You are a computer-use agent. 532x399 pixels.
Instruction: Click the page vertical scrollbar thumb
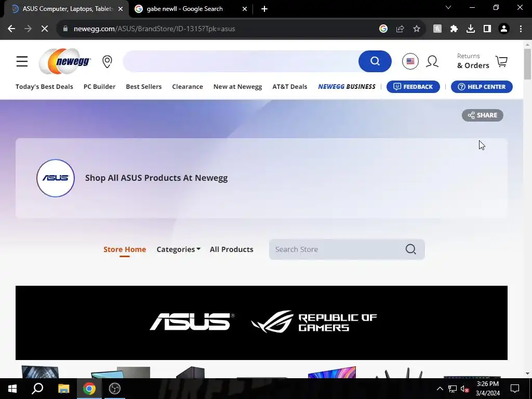[527, 64]
